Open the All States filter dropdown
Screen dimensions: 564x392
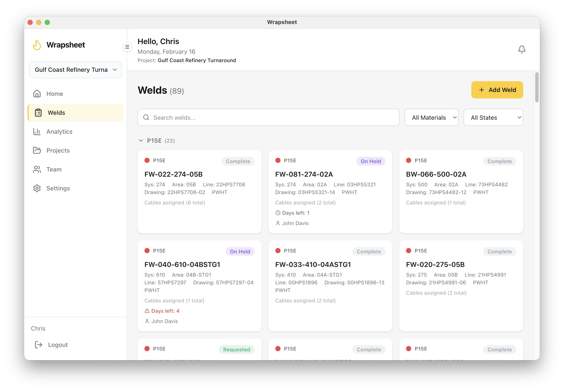[493, 117]
